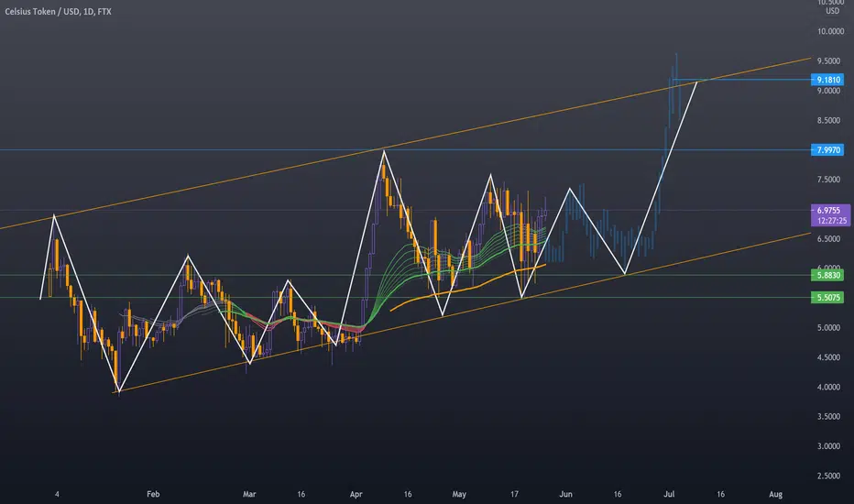The image size is (854, 504).
Task: Select the 5.8830 green price label
Action: [x=827, y=275]
